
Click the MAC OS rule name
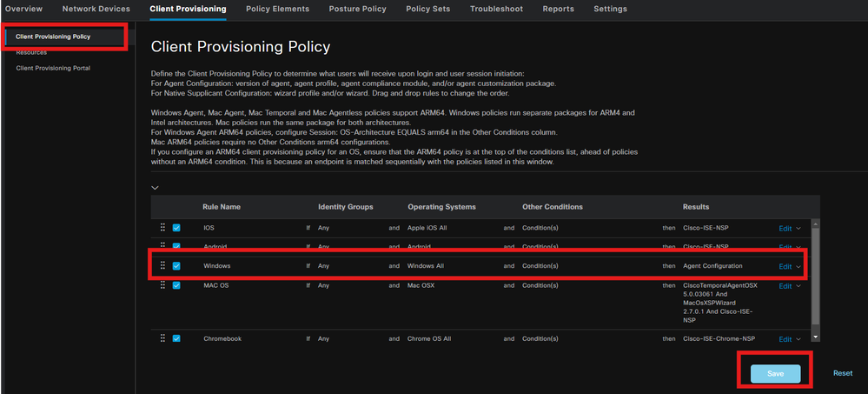coord(215,285)
